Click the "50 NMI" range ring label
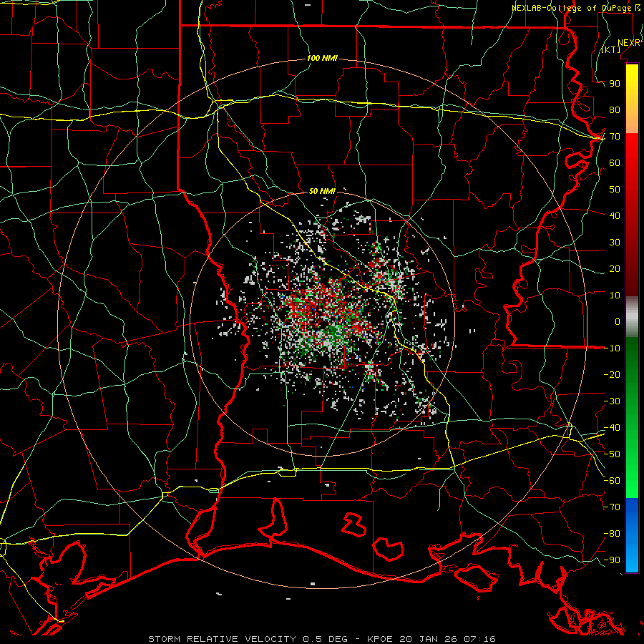This screenshot has height=644, width=644. click(322, 191)
